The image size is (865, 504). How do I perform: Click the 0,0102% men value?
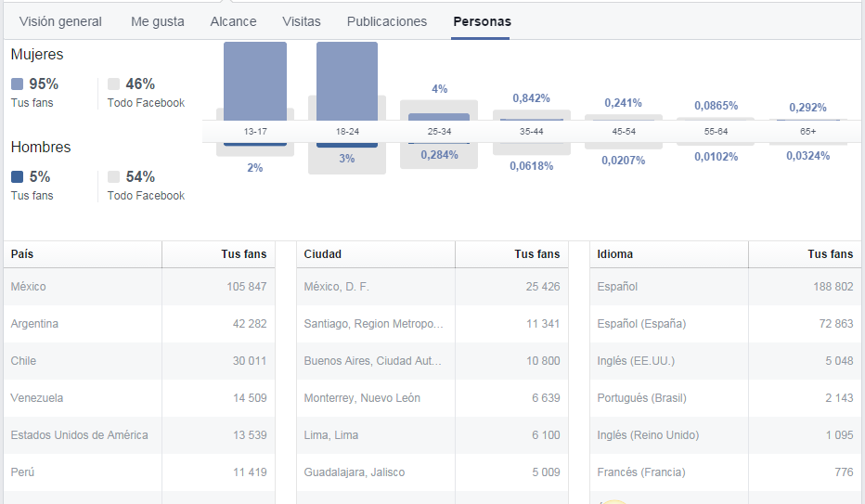coord(717,156)
